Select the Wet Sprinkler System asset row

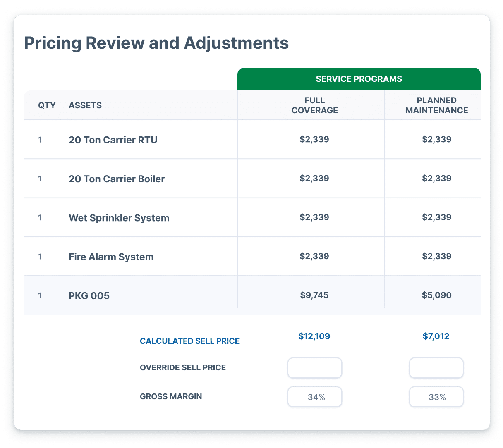click(119, 218)
